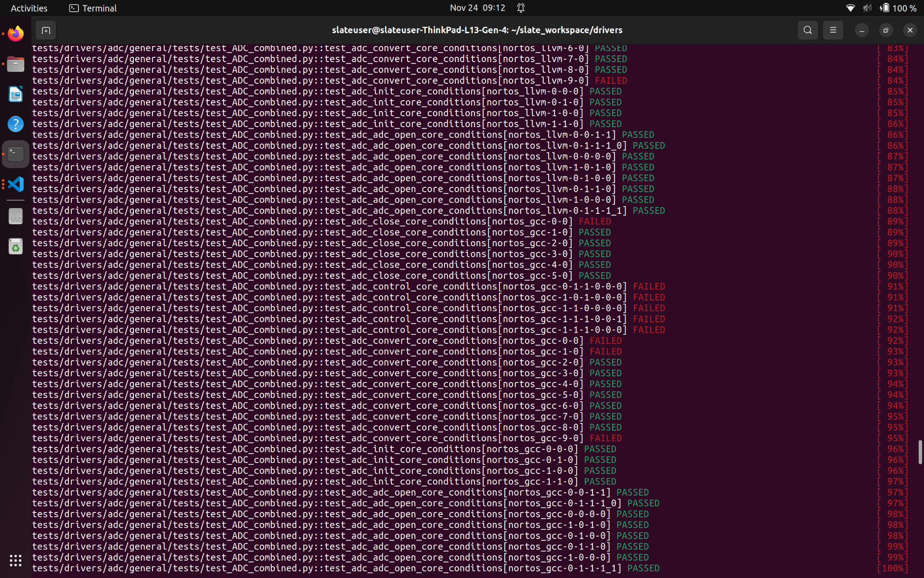Image resolution: width=924 pixels, height=578 pixels.
Task: Open the LibreOffice Writer dock icon
Action: coord(15,94)
